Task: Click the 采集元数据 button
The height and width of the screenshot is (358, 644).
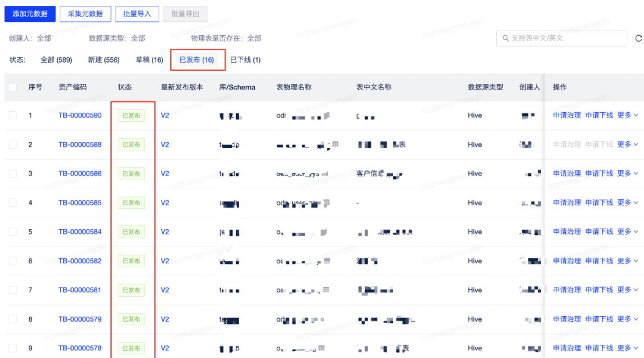Action: pos(85,13)
